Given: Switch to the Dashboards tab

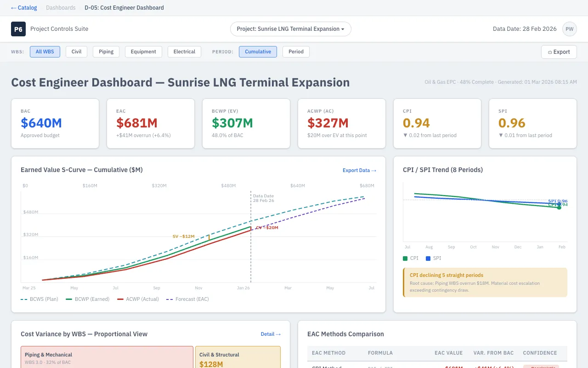Looking at the screenshot, I should [x=61, y=7].
